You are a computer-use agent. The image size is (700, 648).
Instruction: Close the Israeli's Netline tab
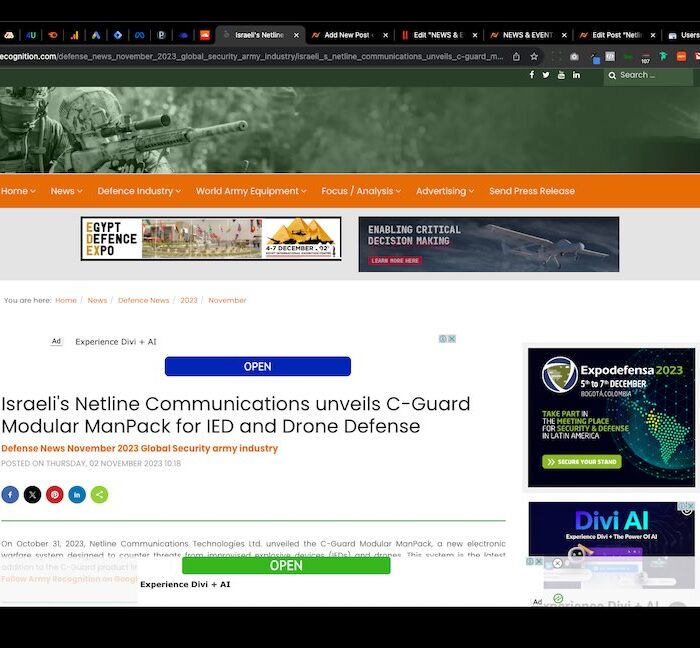(296, 35)
